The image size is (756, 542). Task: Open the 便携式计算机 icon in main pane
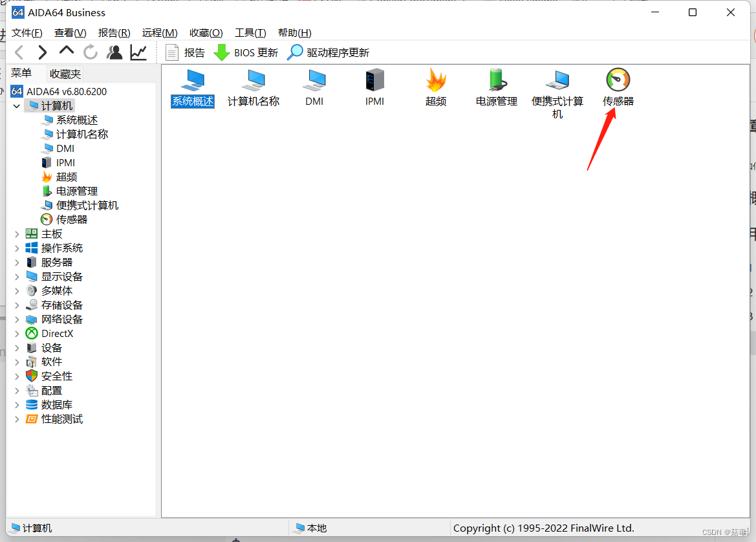(557, 94)
